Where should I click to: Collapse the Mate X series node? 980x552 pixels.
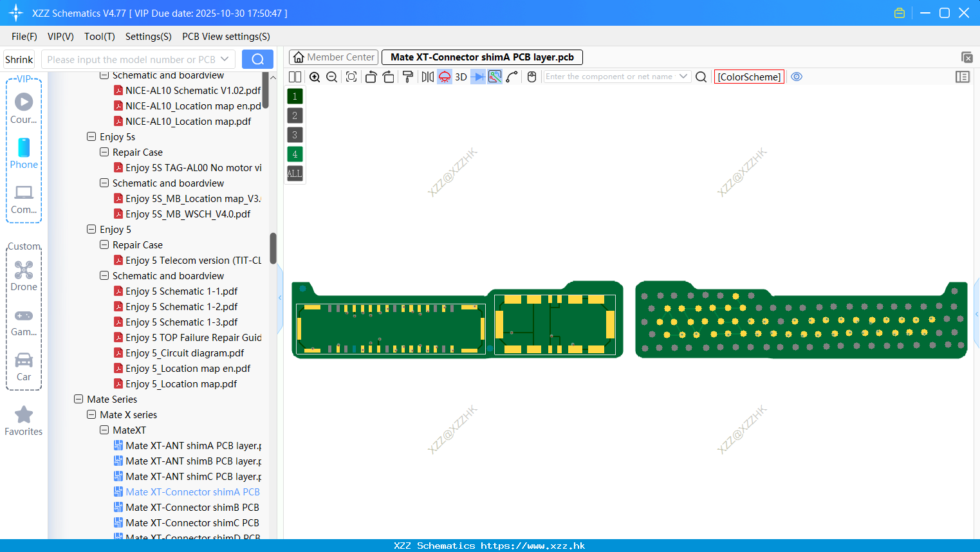[91, 414]
